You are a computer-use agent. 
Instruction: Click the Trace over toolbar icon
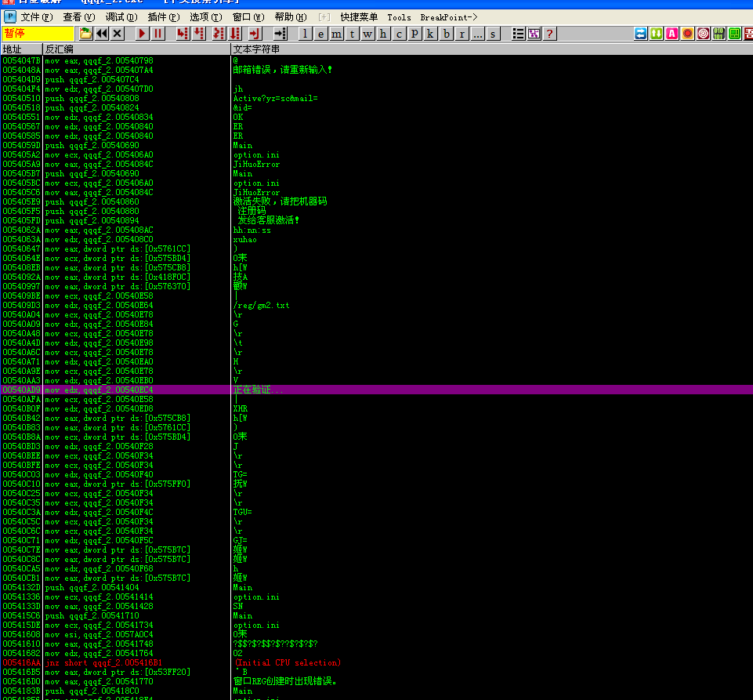[x=235, y=34]
